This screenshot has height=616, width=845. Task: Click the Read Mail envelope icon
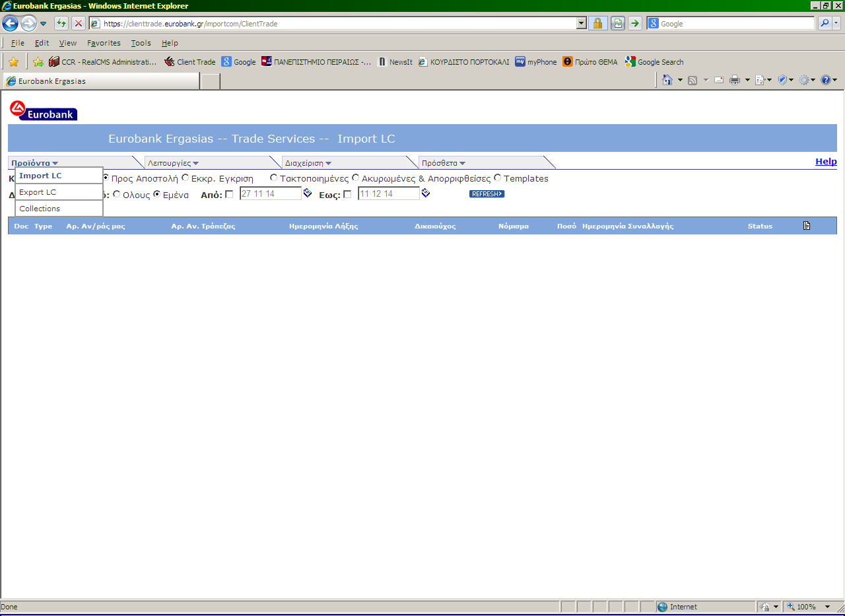[719, 80]
